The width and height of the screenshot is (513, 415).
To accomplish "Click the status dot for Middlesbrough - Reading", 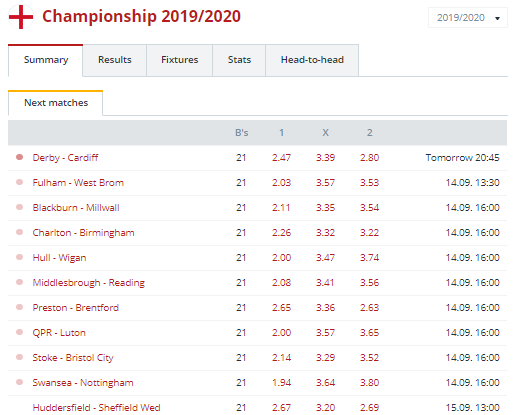I will click(20, 282).
